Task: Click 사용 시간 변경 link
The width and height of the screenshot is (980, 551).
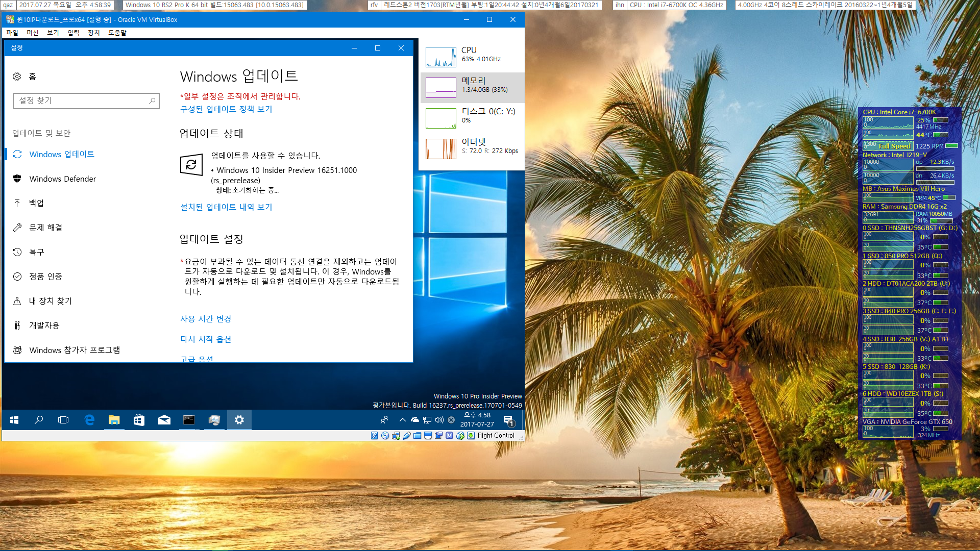Action: click(x=206, y=319)
